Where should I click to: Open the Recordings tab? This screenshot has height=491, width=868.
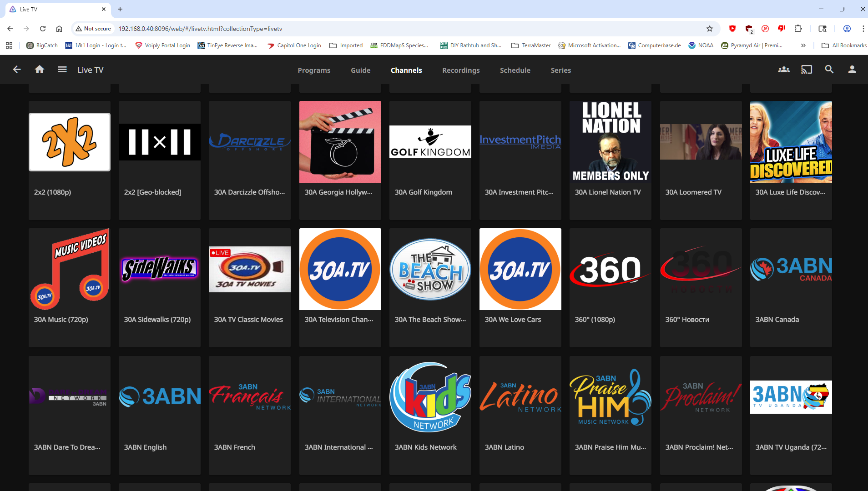coord(461,70)
